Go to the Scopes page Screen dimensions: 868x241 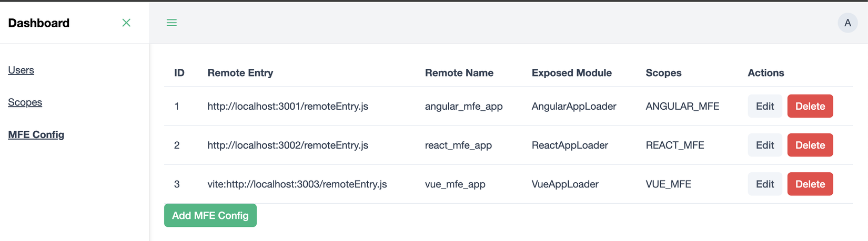(25, 102)
